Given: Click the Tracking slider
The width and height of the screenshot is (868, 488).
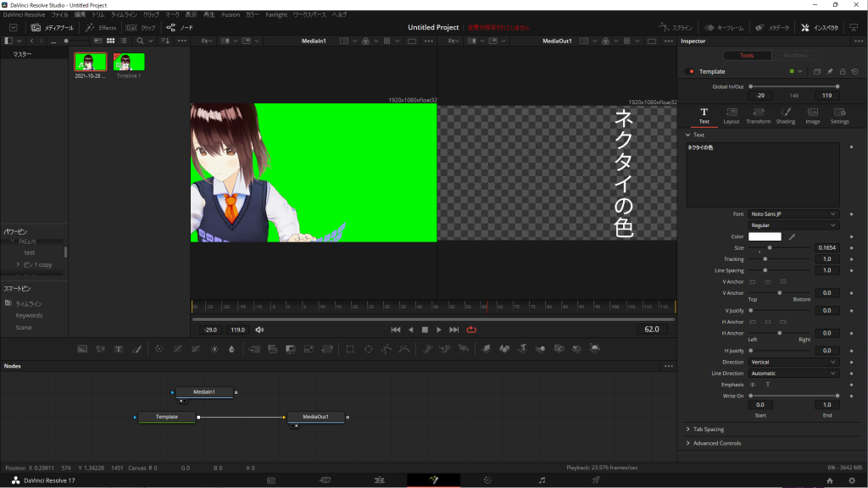Looking at the screenshot, I should [780, 259].
